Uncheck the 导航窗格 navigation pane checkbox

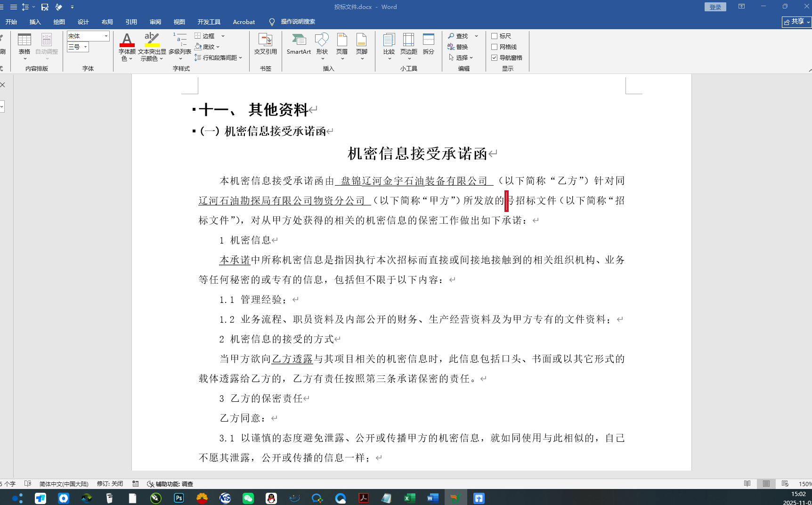click(495, 57)
